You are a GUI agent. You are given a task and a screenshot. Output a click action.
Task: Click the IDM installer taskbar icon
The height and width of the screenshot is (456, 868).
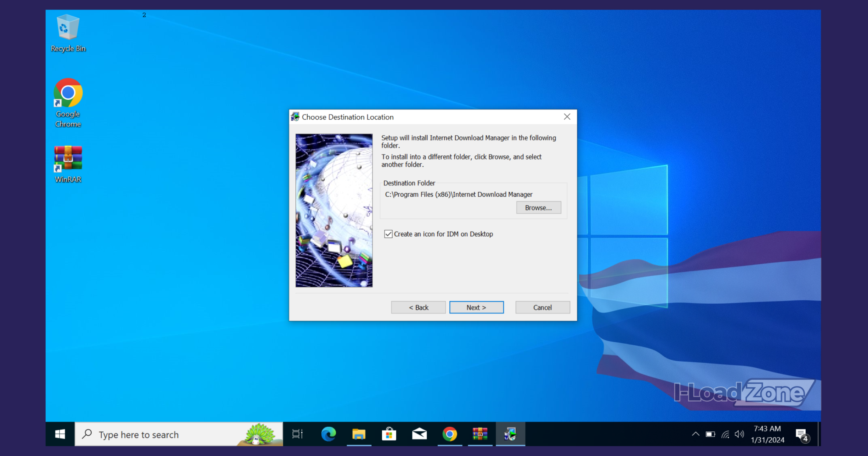[510, 434]
